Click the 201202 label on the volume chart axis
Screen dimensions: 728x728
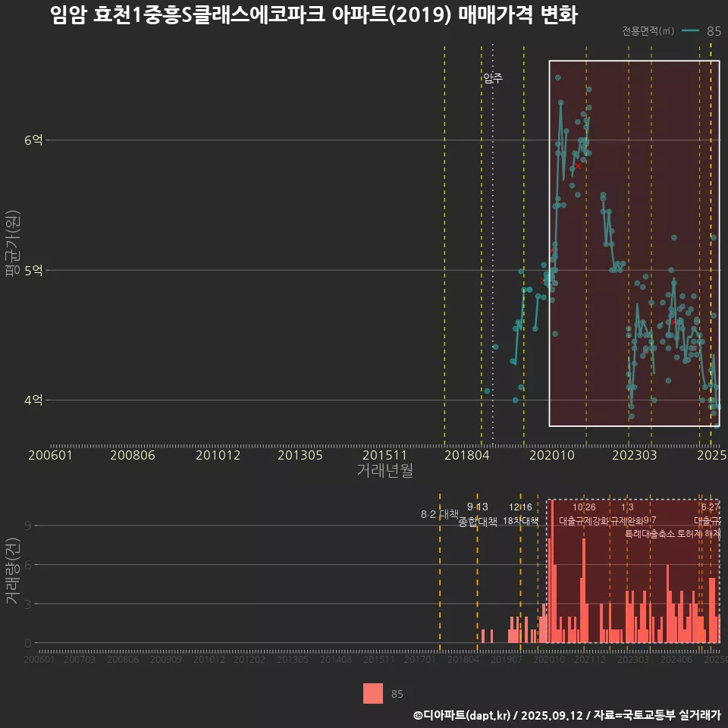tap(249, 659)
